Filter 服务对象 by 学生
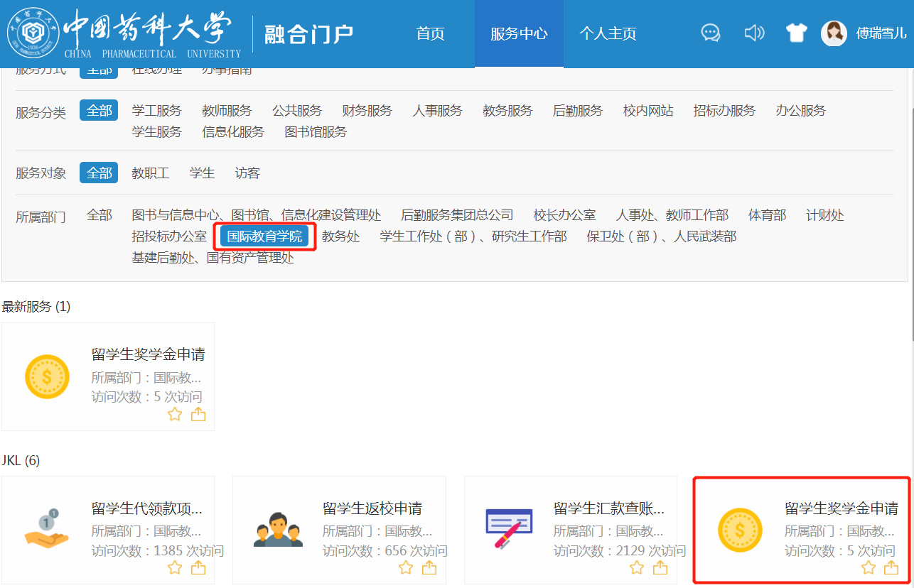Image resolution: width=914 pixels, height=588 pixels. pos(202,173)
